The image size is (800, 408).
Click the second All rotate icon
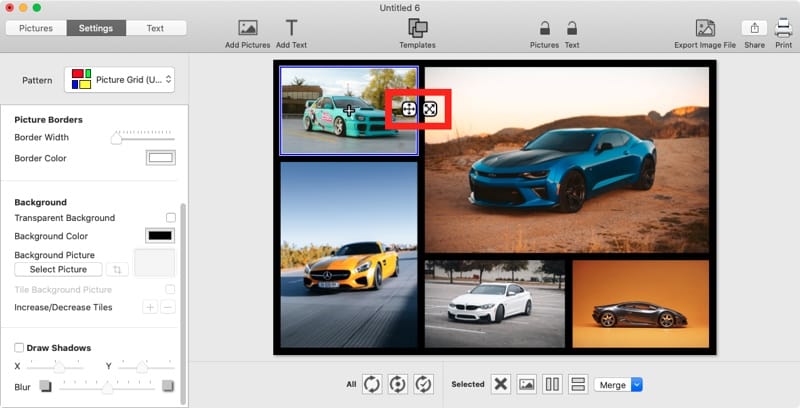pos(397,384)
